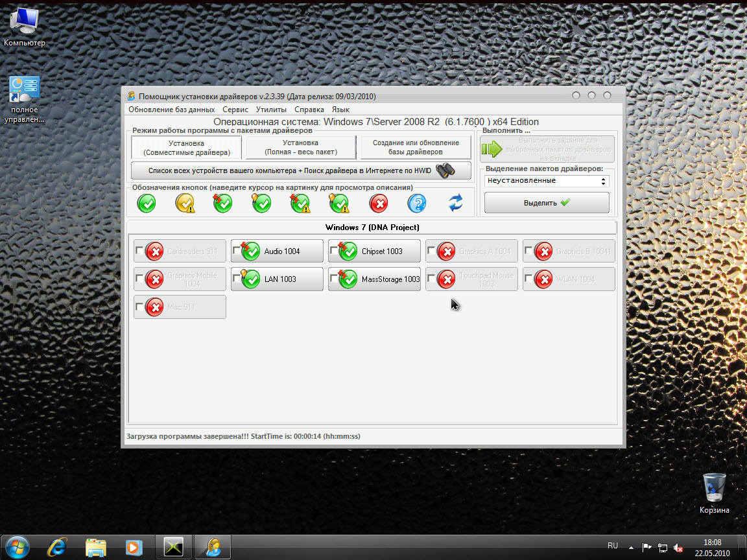Click the volume icon in system tray
Viewport: 747px width, 560px height.
coord(678,548)
